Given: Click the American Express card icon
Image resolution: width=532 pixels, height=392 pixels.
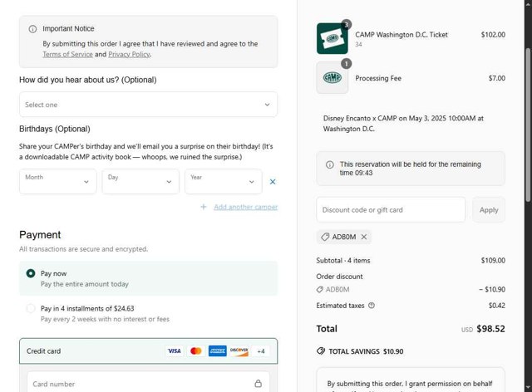Looking at the screenshot, I should 218,351.
